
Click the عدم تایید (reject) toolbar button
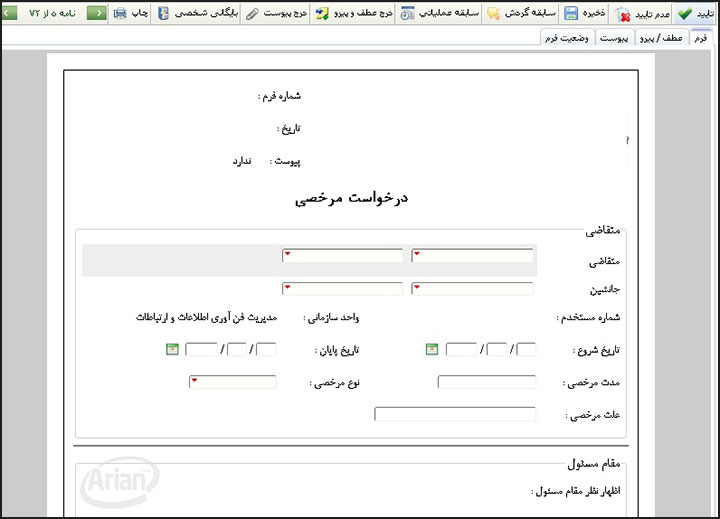tap(642, 14)
